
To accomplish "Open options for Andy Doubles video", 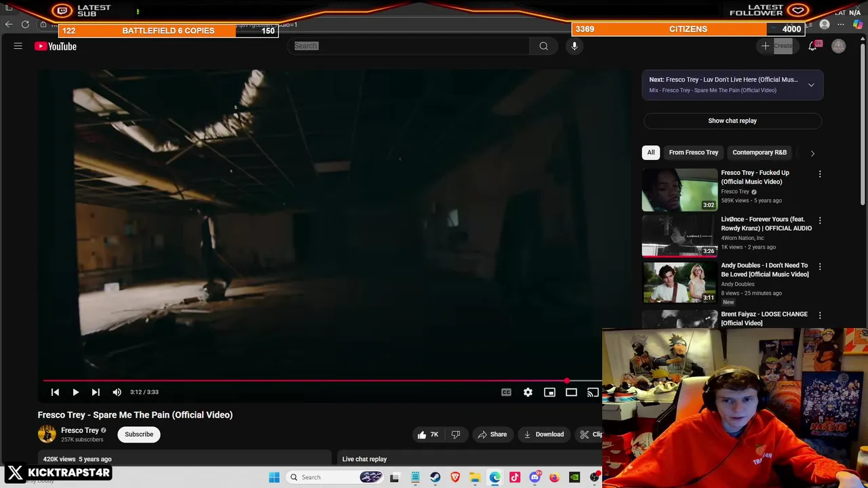I will pos(820,267).
